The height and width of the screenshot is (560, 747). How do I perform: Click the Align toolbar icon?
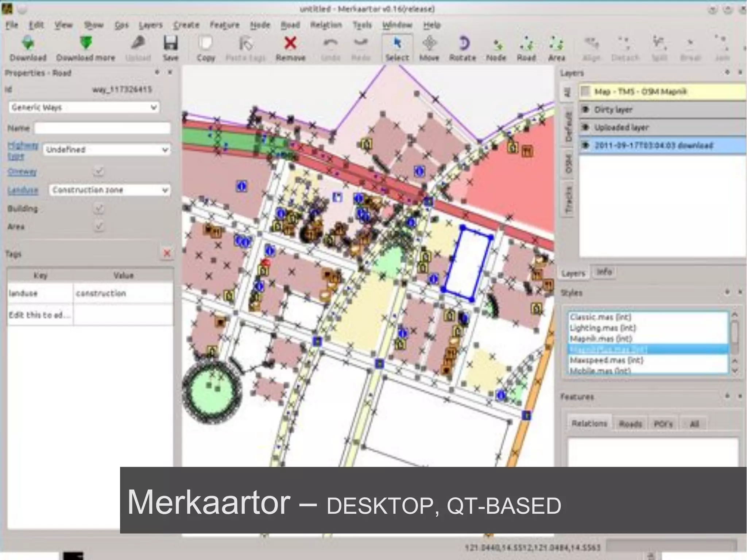coord(591,49)
